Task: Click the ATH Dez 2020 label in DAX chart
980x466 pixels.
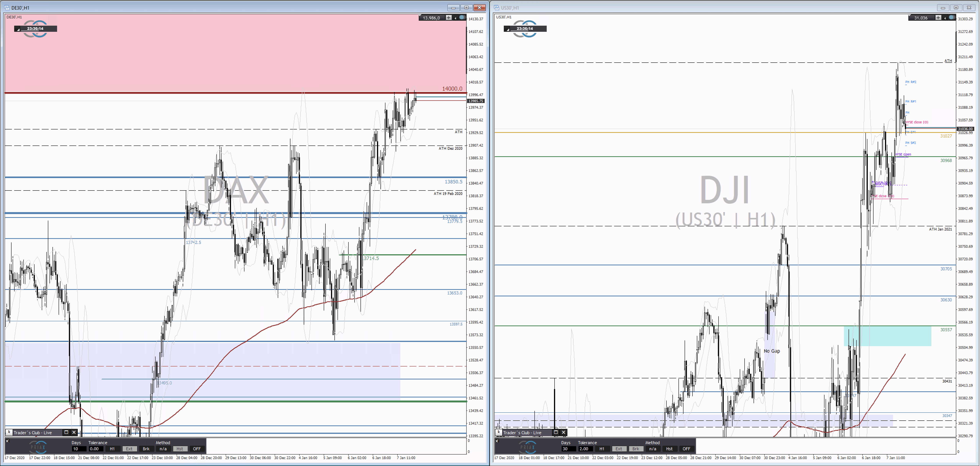Action: pos(450,148)
